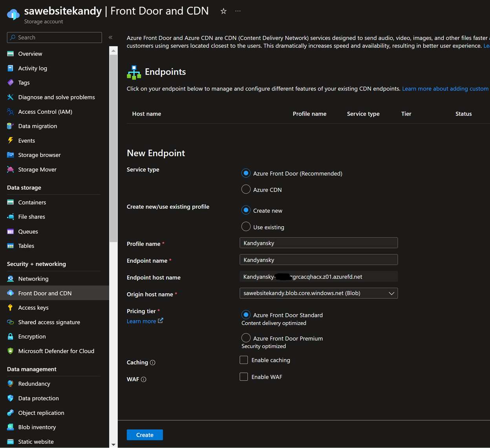490x448 pixels.
Task: Select Azure Front Door Premium pricing tier
Action: [x=246, y=338]
